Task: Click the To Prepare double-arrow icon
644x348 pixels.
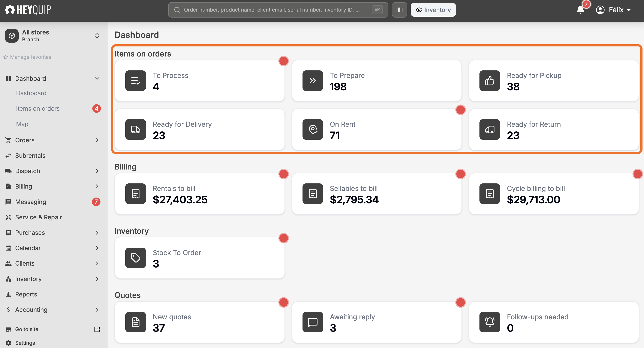Action: pos(313,81)
